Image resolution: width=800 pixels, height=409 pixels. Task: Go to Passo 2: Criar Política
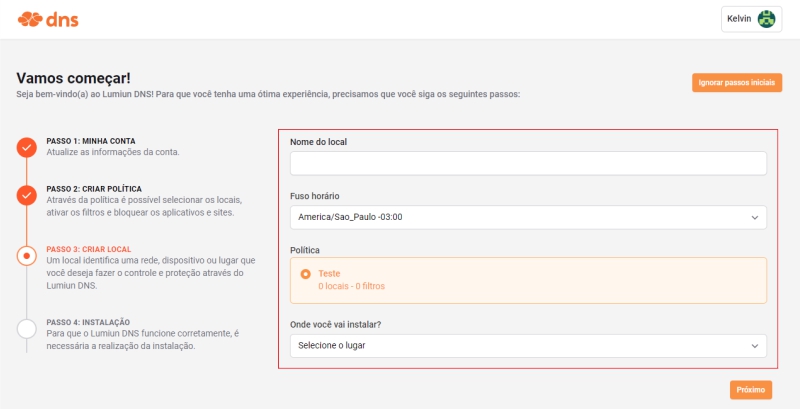pos(94,189)
